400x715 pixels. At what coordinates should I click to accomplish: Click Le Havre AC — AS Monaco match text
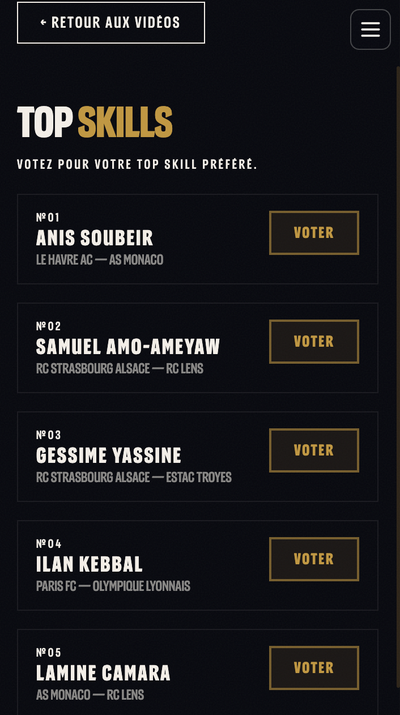[99, 259]
